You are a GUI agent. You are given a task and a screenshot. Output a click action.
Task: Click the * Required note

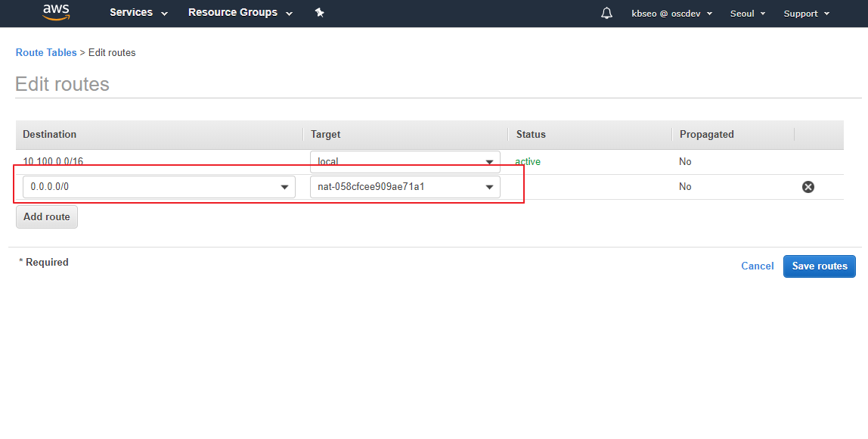point(44,262)
